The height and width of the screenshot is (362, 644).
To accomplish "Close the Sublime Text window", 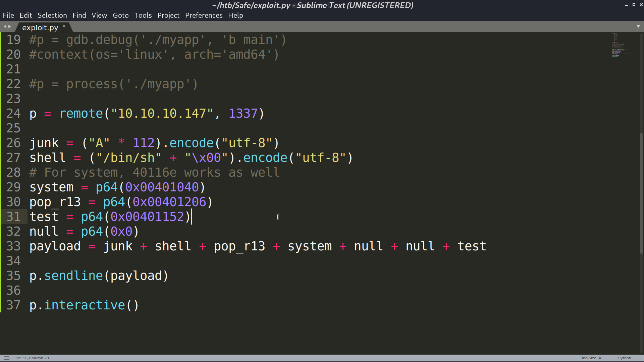I will pos(641,5).
